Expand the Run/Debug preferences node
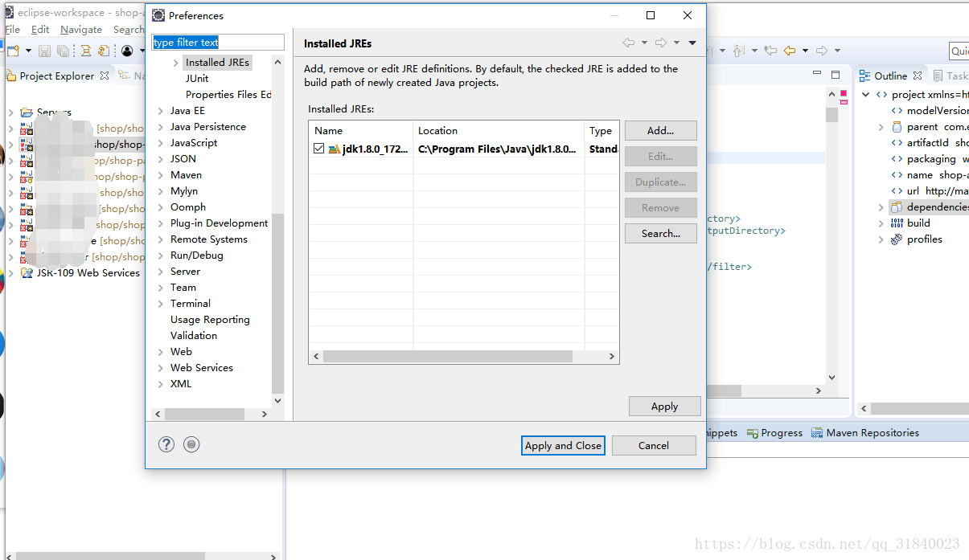Viewport: 969px width, 560px height. 160,255
